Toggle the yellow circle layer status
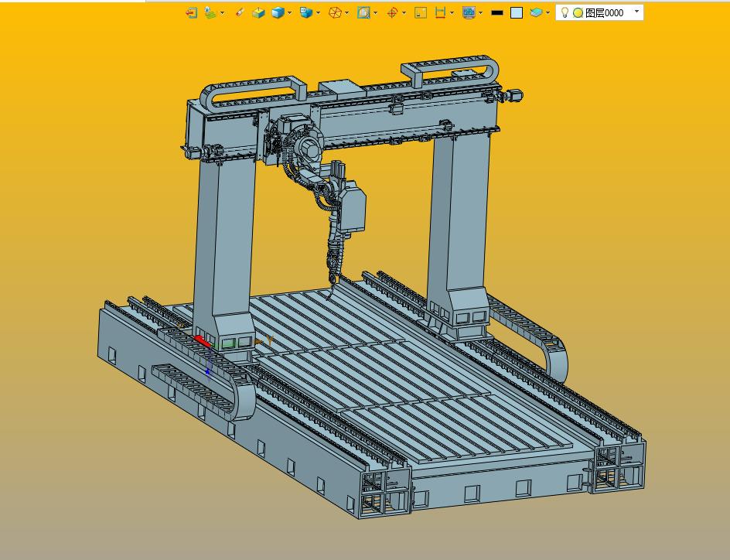Image resolution: width=730 pixels, height=560 pixels. (578, 13)
